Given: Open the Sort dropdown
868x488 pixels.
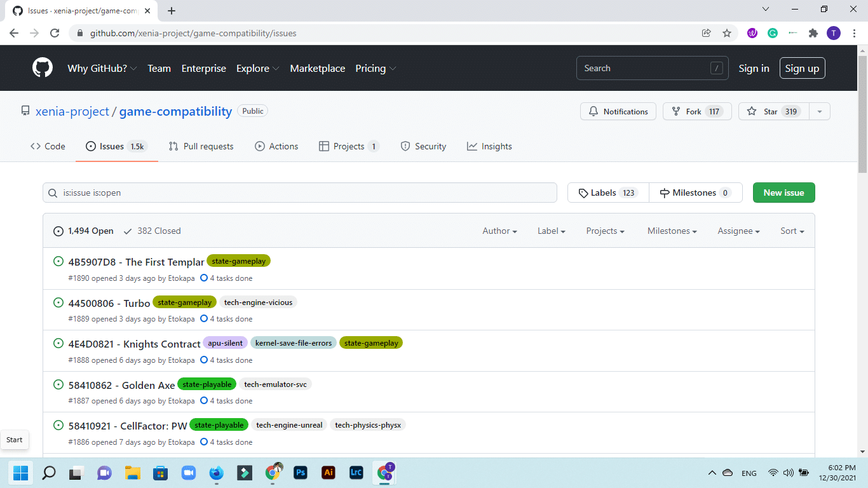Looking at the screenshot, I should [792, 231].
